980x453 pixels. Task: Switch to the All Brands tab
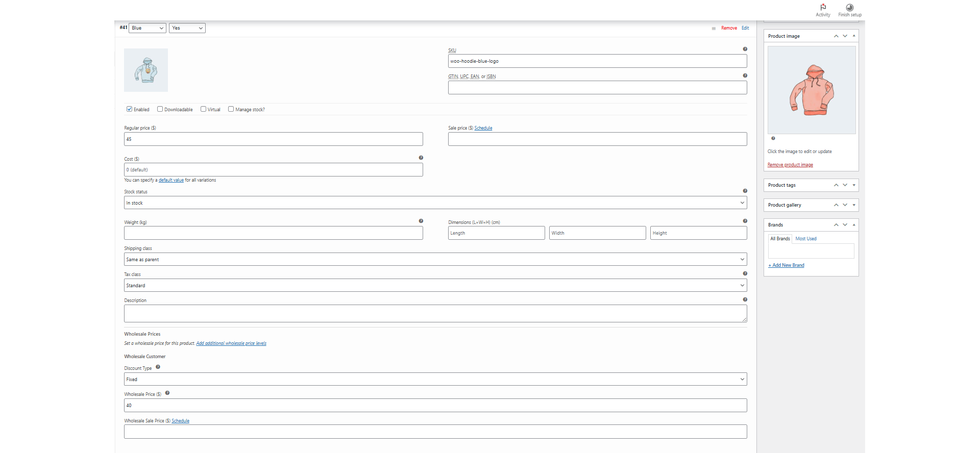[780, 239]
